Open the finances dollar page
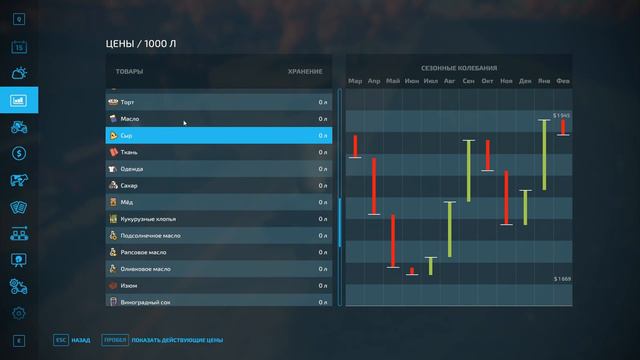 [x=19, y=153]
